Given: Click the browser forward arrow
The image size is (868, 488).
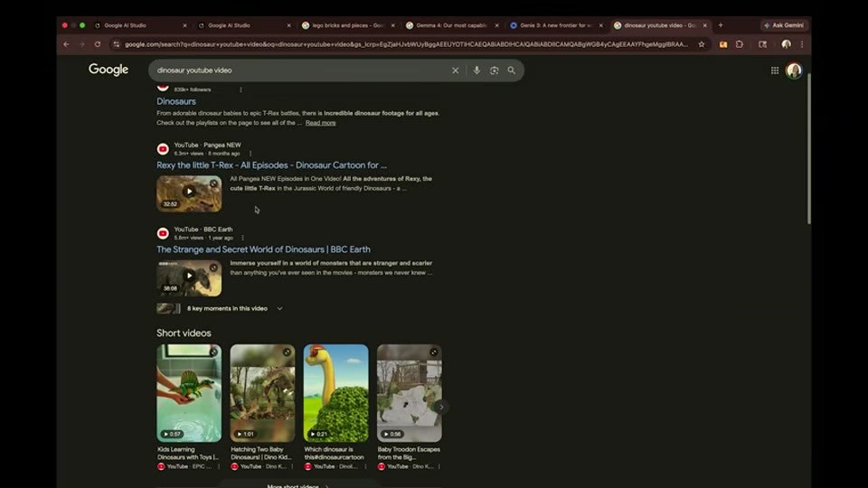Looking at the screenshot, I should [x=82, y=44].
